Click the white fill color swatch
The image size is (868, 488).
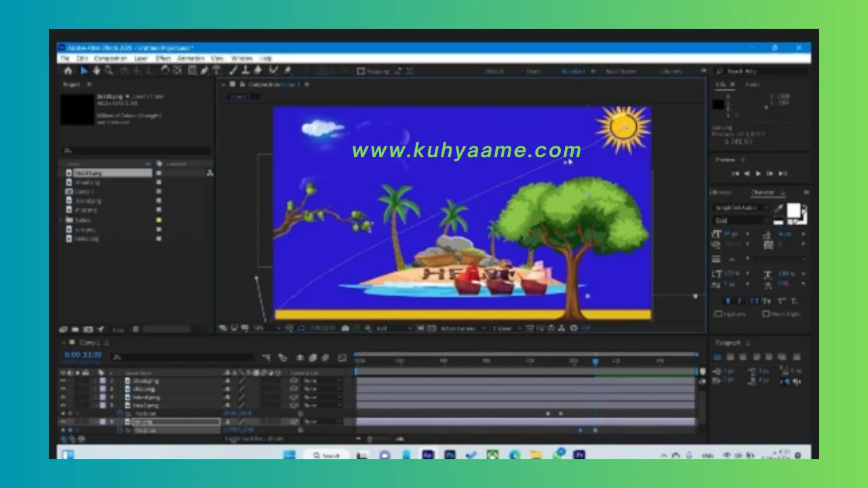pos(793,211)
